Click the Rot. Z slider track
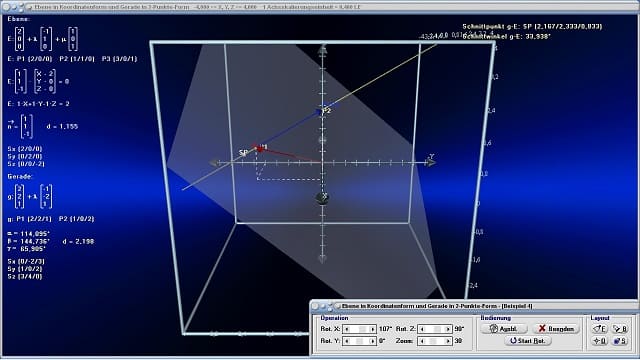Image resolution: width=640 pixels, height=360 pixels. tap(435, 329)
